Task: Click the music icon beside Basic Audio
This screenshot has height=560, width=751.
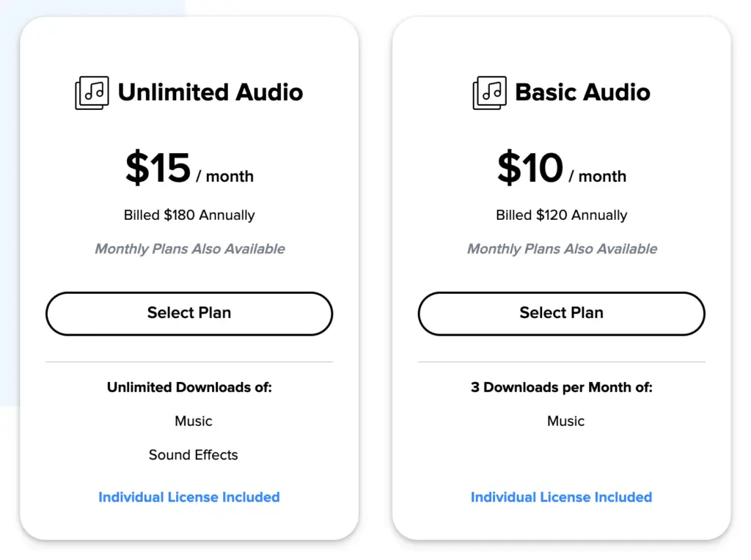Action: click(x=489, y=93)
